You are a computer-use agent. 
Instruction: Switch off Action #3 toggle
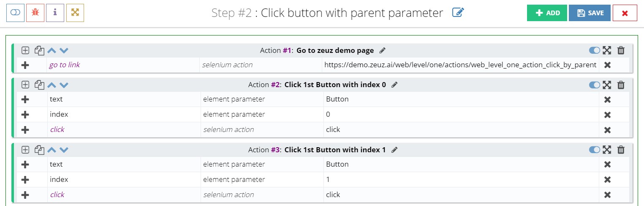click(595, 150)
